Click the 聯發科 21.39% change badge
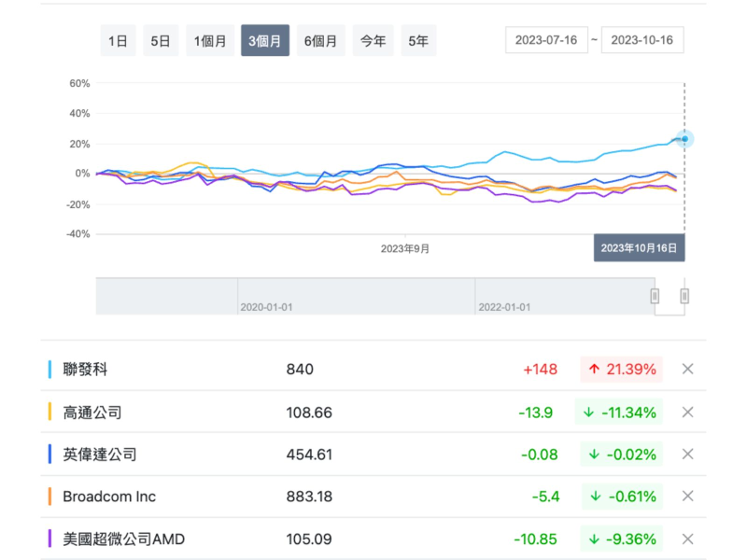This screenshot has height=560, width=747. click(621, 369)
